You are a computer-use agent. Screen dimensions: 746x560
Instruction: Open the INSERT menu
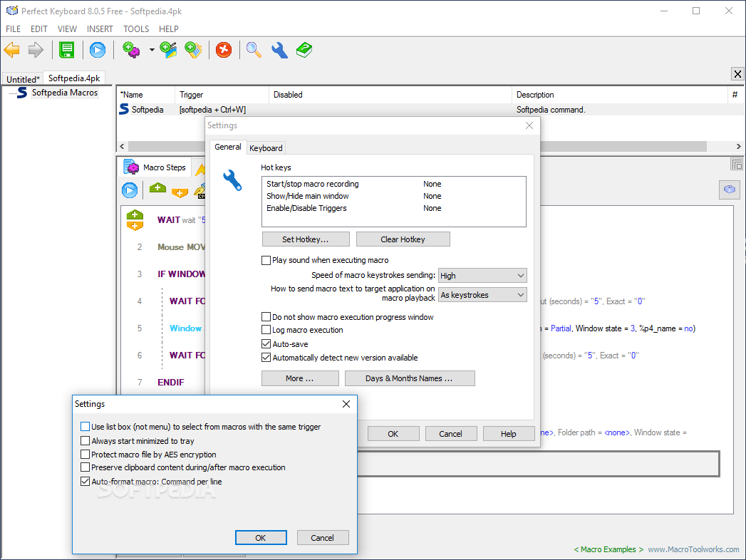[100, 29]
